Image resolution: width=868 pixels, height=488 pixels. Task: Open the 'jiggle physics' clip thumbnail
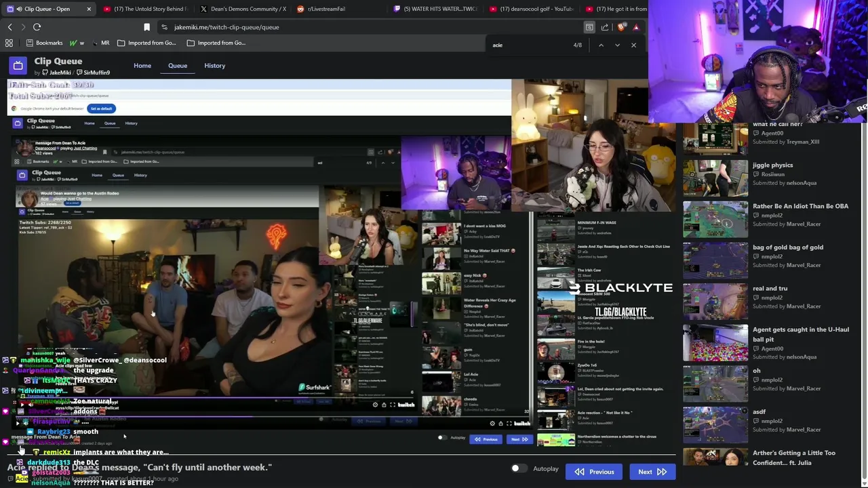click(715, 178)
